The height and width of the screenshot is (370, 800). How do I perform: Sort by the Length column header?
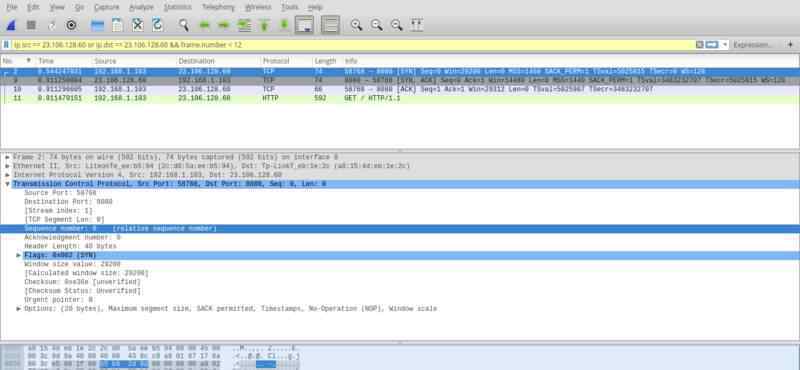pos(326,61)
